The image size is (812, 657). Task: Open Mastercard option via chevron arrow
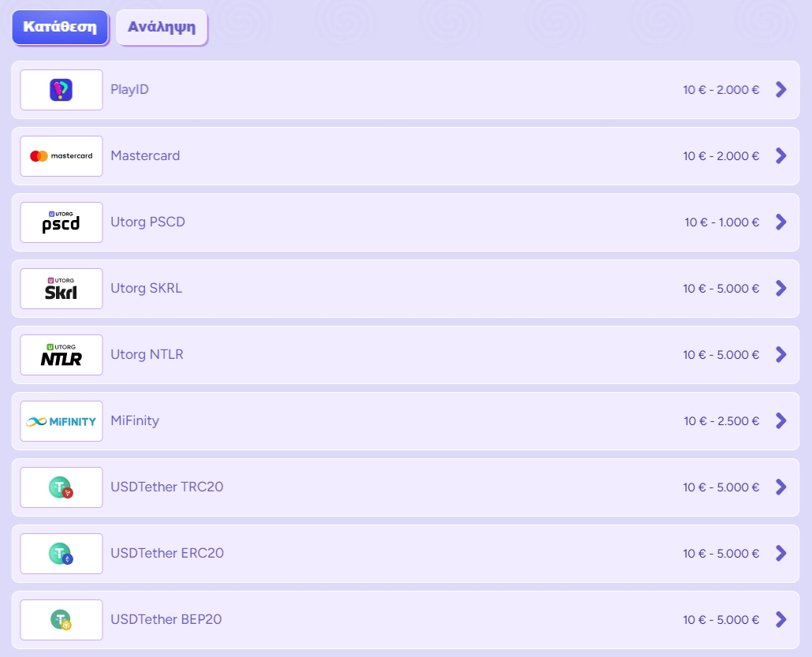tap(780, 156)
